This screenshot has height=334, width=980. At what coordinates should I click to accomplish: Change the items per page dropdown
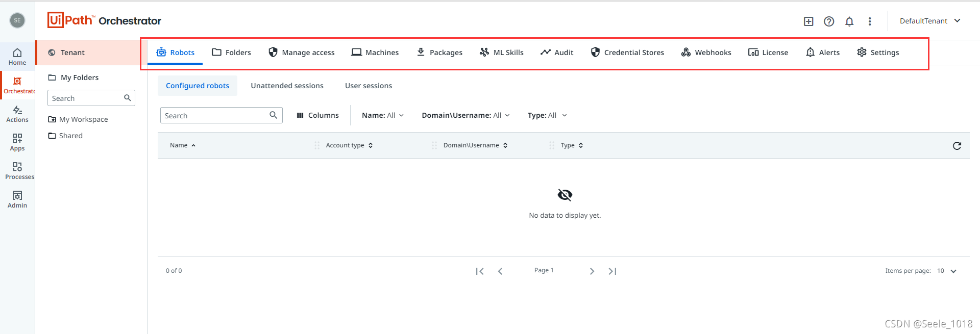point(947,271)
